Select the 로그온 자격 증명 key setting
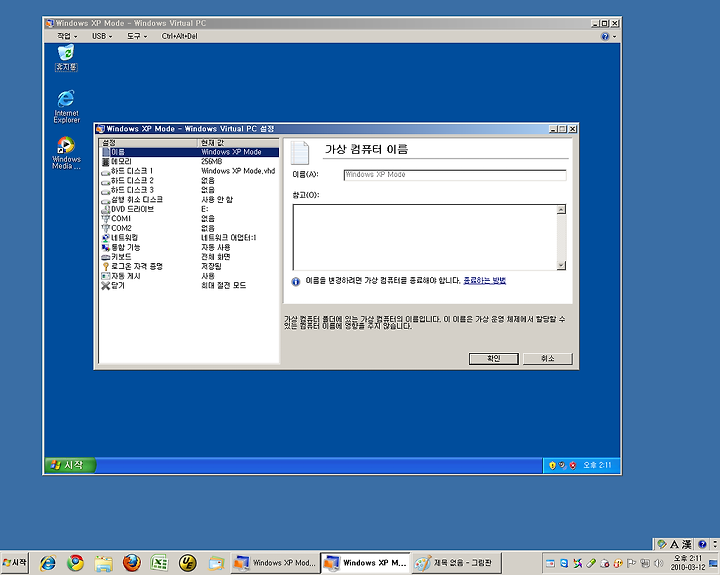 (x=189, y=266)
